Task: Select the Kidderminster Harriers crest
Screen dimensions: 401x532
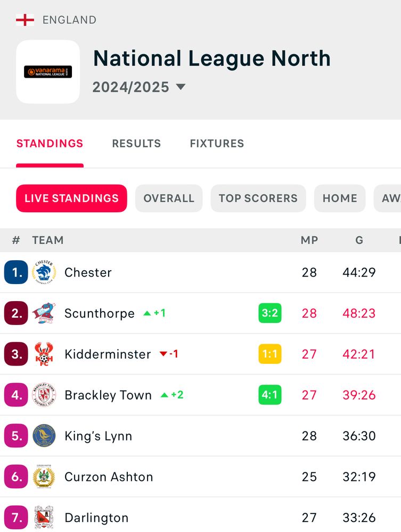Action: (44, 354)
